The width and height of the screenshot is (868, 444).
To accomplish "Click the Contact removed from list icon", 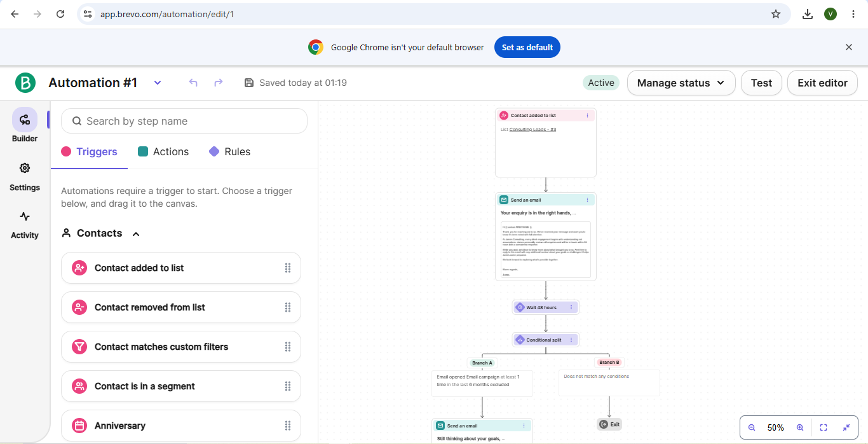I will 79,307.
